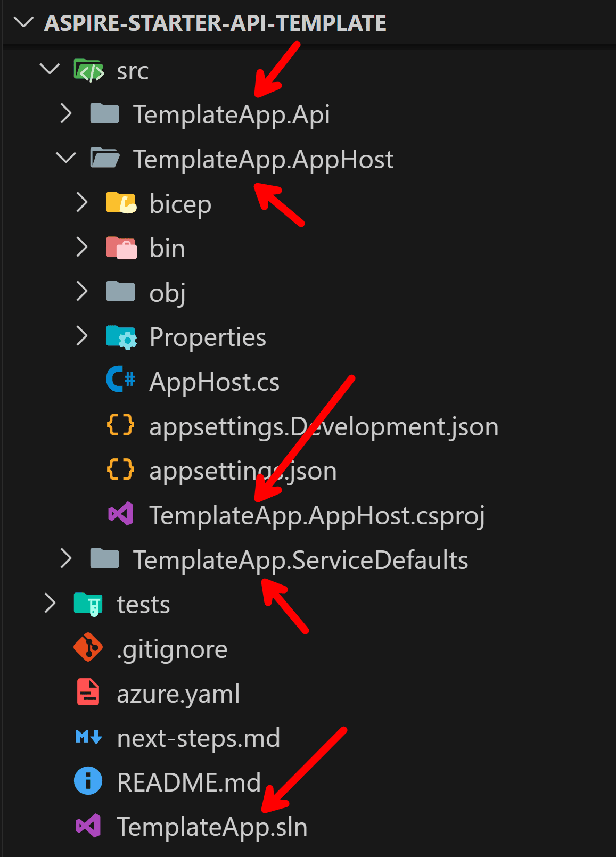Image resolution: width=616 pixels, height=857 pixels.
Task: Open the AppHost.cs file name
Action: pos(215,382)
